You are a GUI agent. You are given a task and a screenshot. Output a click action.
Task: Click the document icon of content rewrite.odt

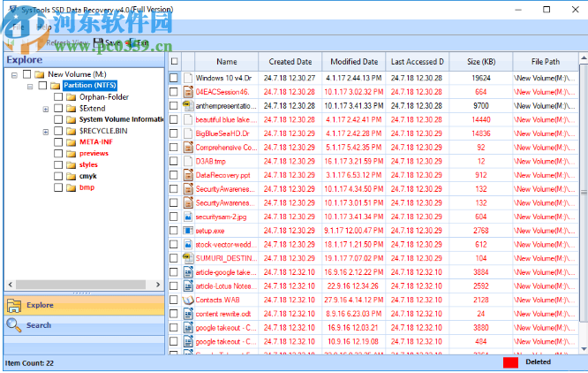(188, 314)
